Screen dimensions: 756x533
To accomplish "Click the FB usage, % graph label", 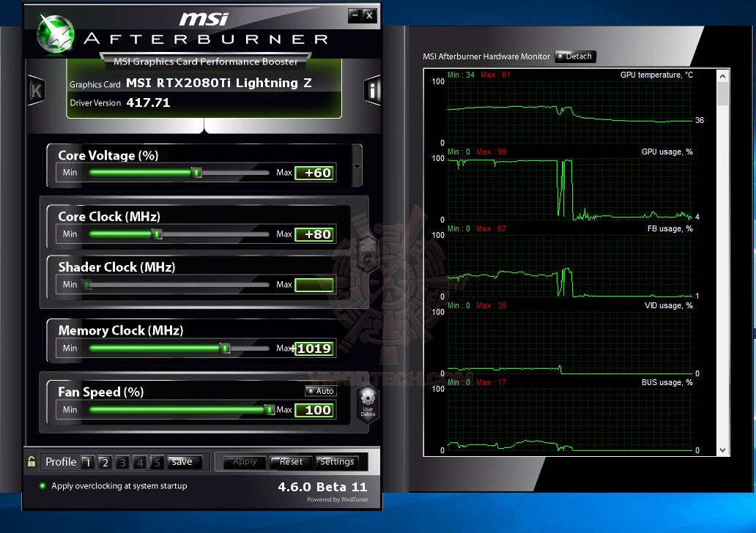I will (670, 228).
